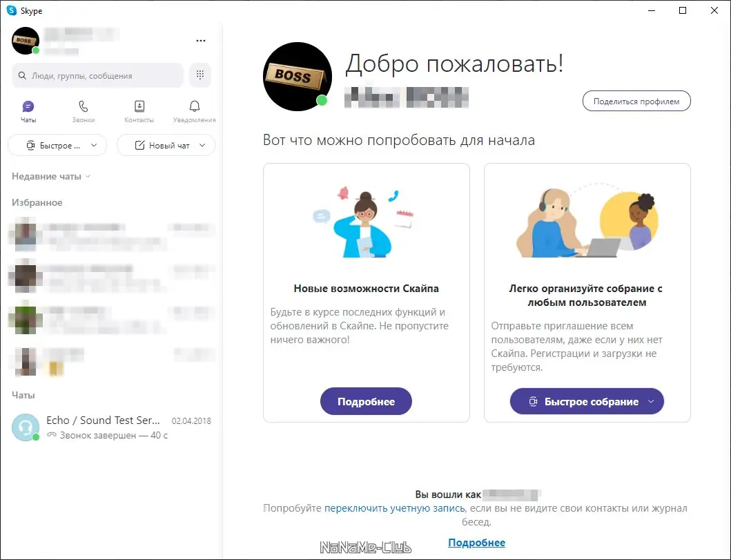Expand the Быстрое собрание dropdown arrow in sidebar
This screenshot has height=560, width=731.
pos(94,146)
